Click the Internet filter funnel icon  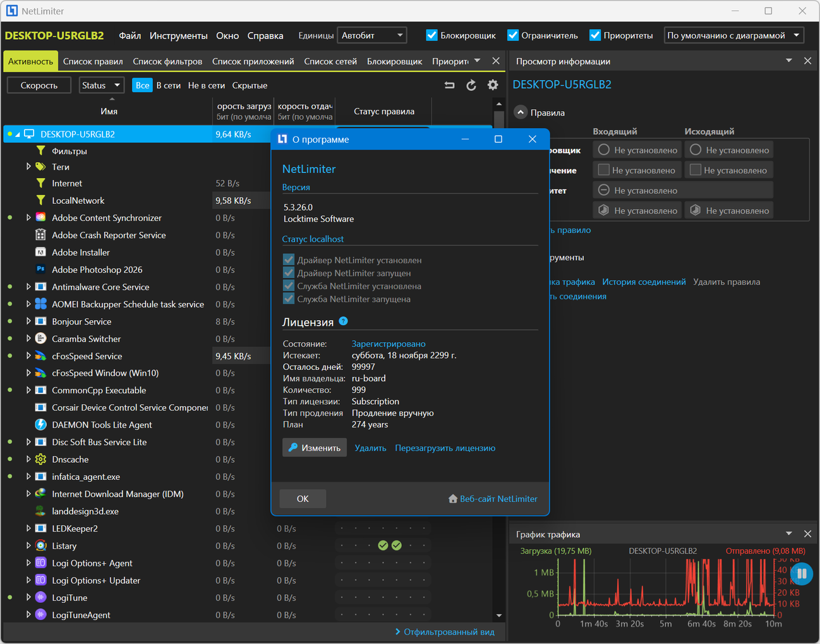(40, 183)
